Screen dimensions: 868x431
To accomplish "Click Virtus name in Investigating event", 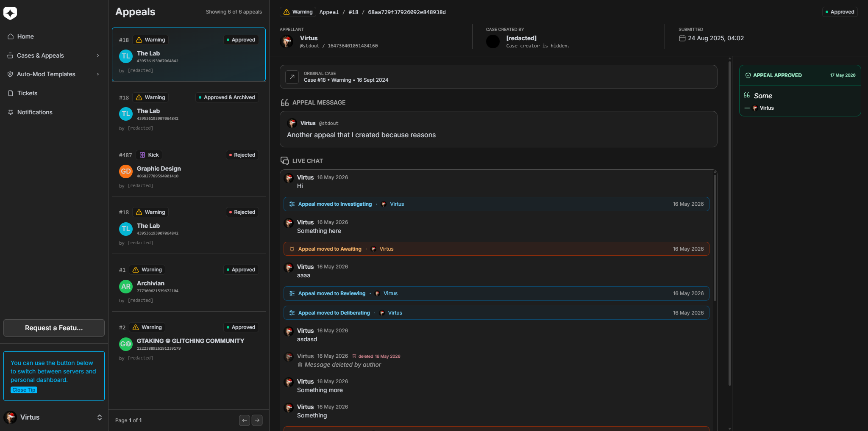I will [x=397, y=204].
